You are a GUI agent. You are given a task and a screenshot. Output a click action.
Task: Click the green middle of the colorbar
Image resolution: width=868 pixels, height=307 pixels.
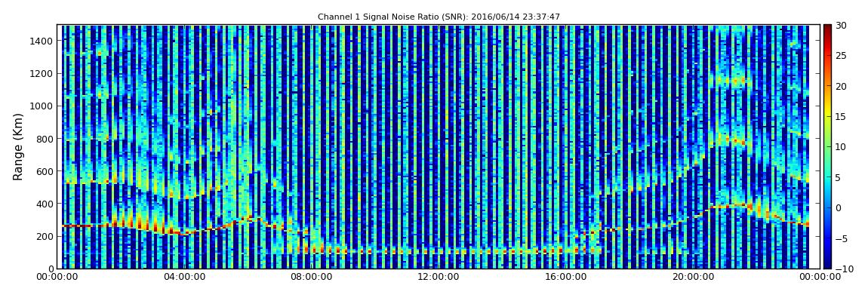click(x=827, y=146)
